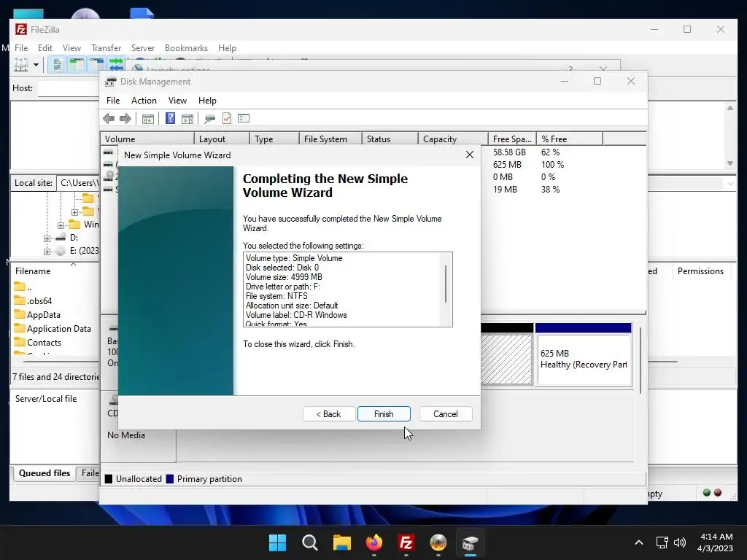Open volume control tray icon
This screenshot has height=560, width=747.
(680, 542)
